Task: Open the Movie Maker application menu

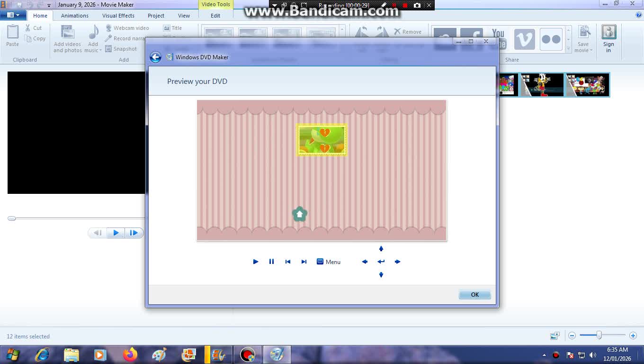Action: pyautogui.click(x=13, y=15)
